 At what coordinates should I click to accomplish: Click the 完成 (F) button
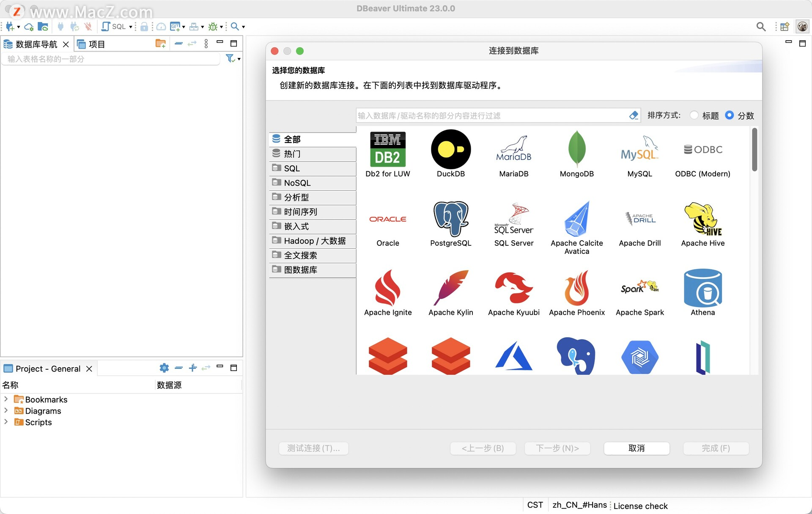tap(716, 448)
